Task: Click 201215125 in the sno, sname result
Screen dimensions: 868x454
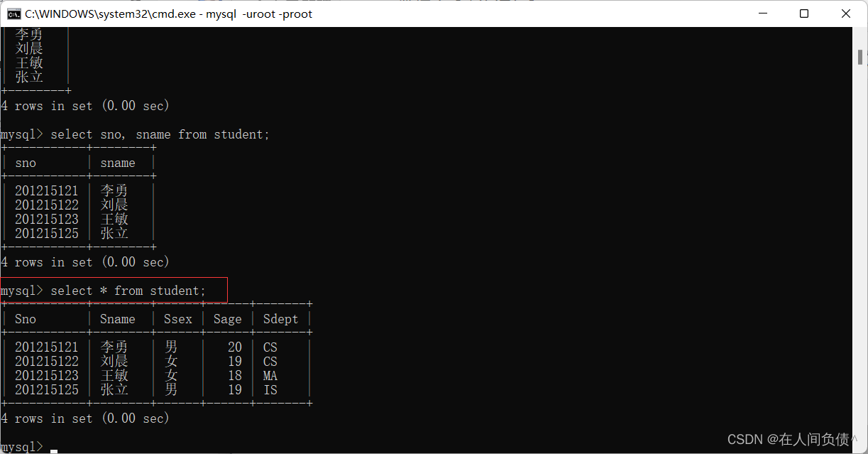Action: point(47,233)
